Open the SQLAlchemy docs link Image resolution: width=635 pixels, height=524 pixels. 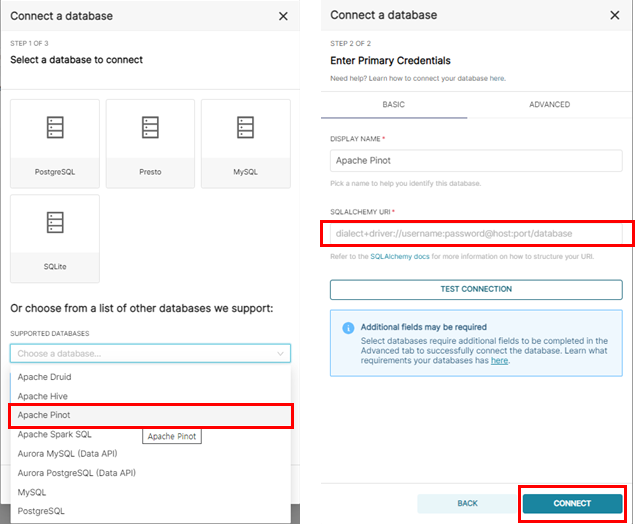pos(400,256)
